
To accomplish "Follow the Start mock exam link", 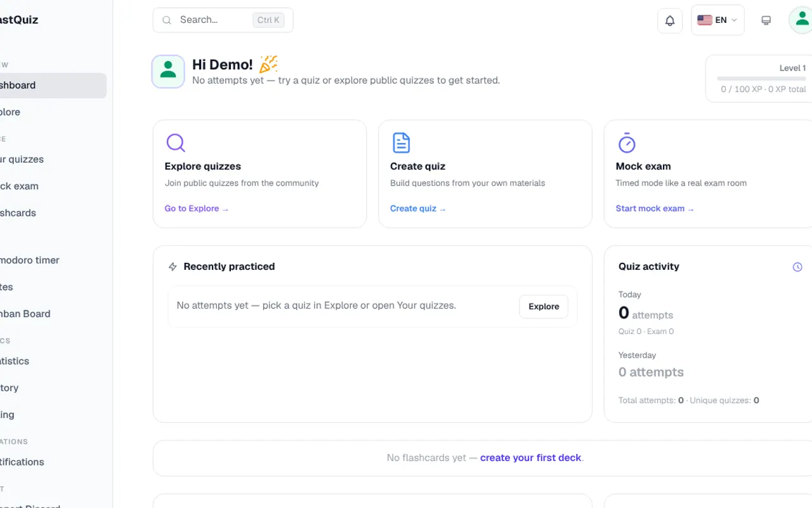I will click(655, 208).
